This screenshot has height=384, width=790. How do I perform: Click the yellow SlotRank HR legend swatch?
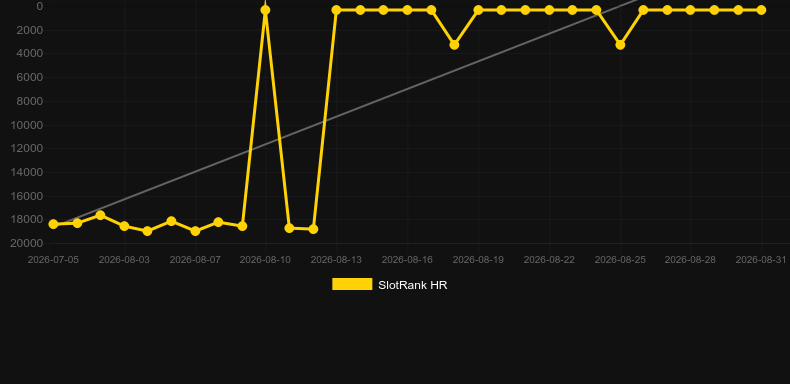(x=352, y=284)
